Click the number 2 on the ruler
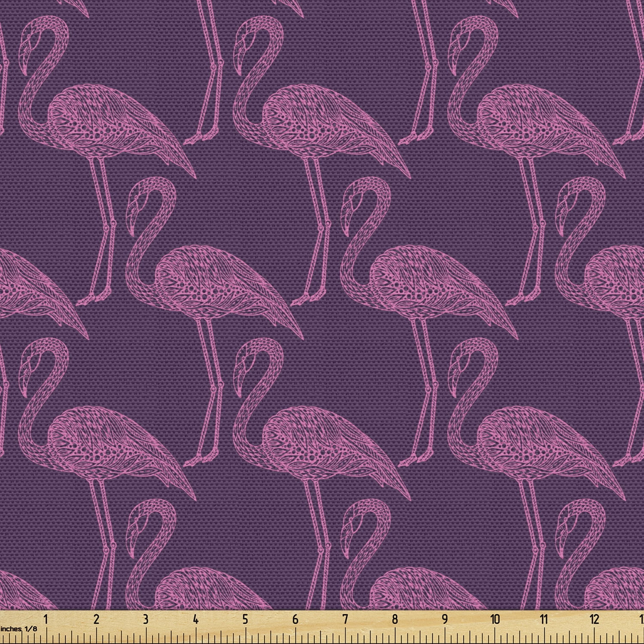Screen dimensions: 644x644 [x=96, y=619]
